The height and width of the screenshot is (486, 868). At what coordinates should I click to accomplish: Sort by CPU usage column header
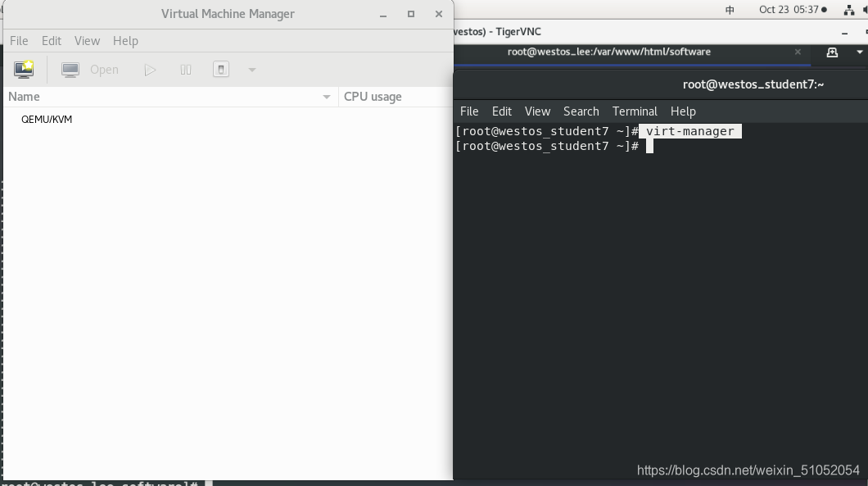(396, 97)
